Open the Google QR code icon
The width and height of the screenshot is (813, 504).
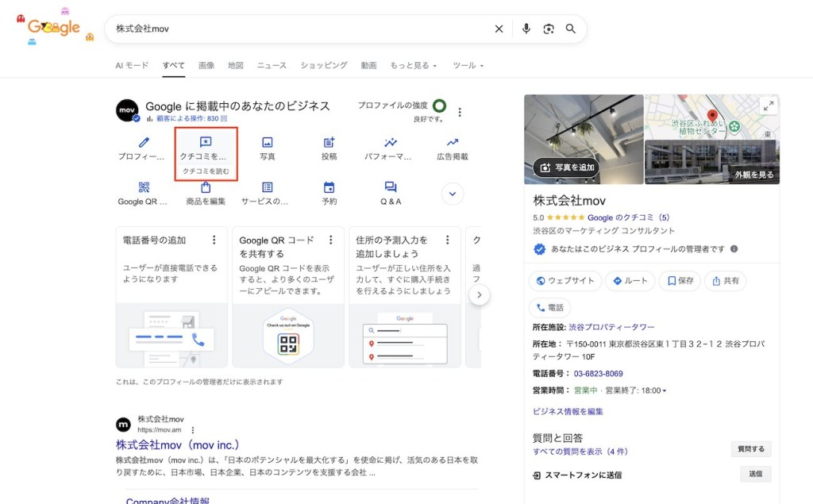[144, 188]
